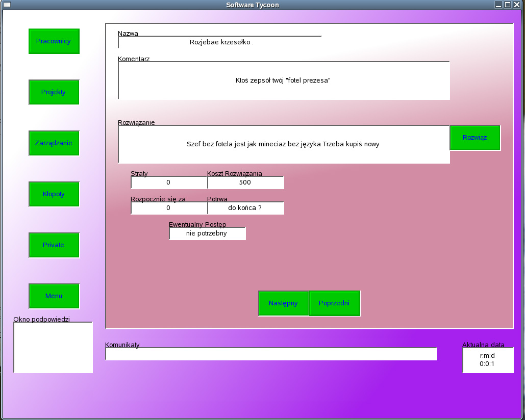The width and height of the screenshot is (525, 420).
Task: Click the Straty value field
Action: pyautogui.click(x=169, y=182)
